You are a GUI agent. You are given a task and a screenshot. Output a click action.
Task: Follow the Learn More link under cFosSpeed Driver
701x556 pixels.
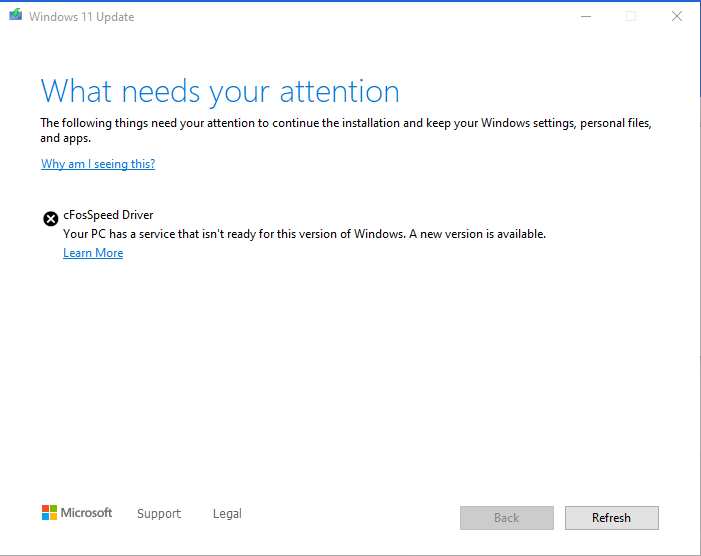click(93, 253)
